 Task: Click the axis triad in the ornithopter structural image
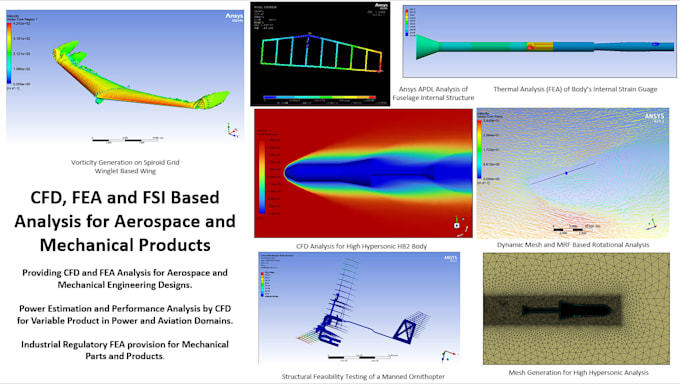click(448, 356)
